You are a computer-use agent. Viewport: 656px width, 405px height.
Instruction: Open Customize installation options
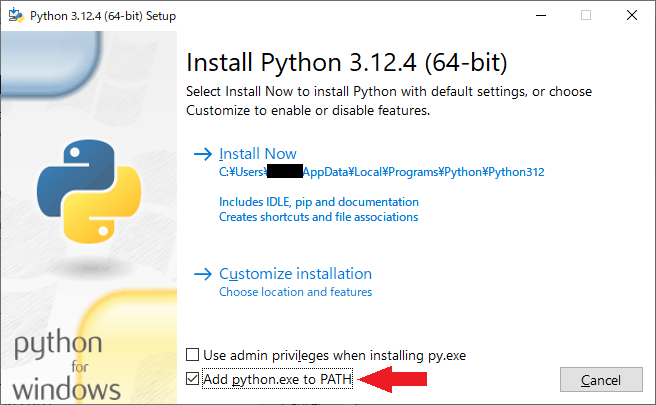295,274
